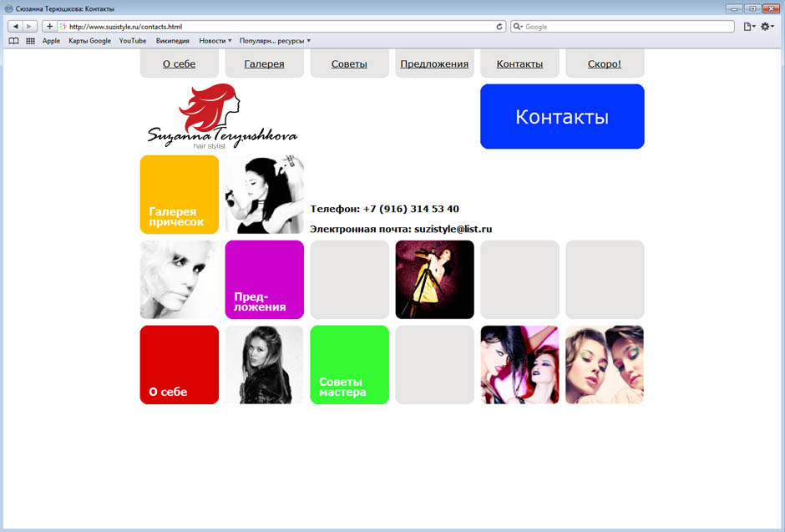Click the Suzanna Teryushkova logo
Image resolution: width=785 pixels, height=532 pixels.
click(221, 117)
